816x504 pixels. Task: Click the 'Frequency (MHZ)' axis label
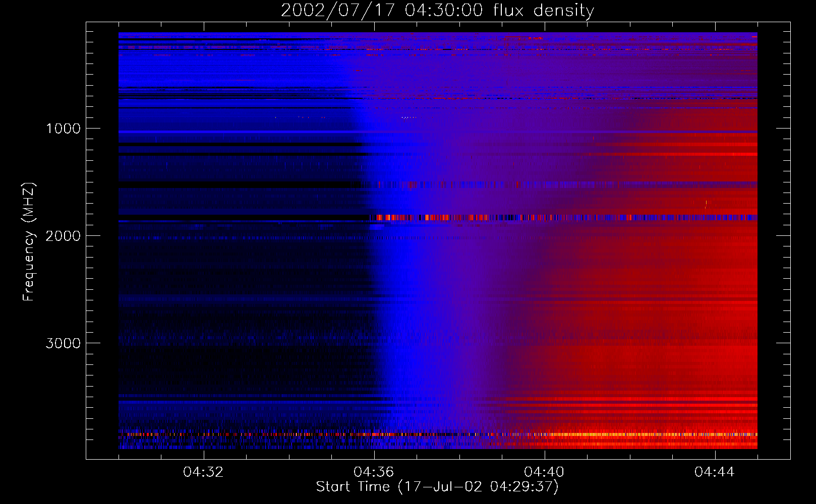[x=29, y=242]
